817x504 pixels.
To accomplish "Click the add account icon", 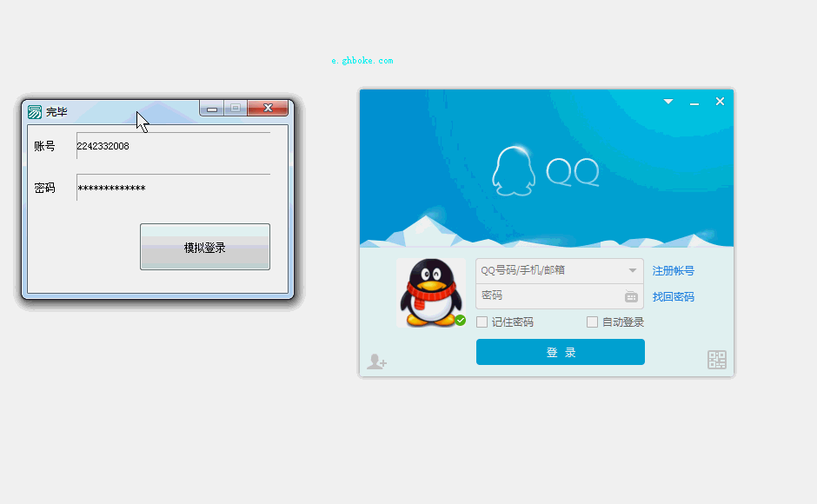I will [x=376, y=361].
